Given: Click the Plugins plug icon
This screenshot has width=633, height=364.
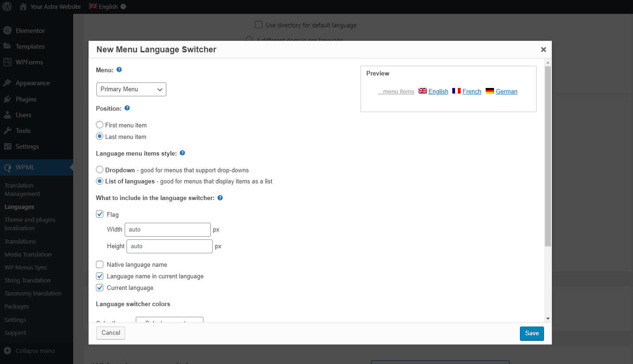Looking at the screenshot, I should 7,99.
